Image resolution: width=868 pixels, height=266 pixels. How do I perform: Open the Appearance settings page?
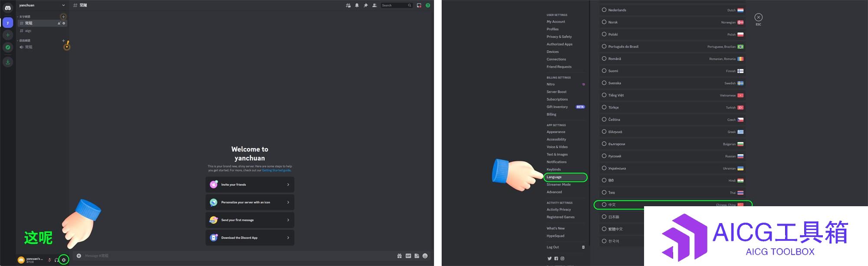click(x=556, y=132)
